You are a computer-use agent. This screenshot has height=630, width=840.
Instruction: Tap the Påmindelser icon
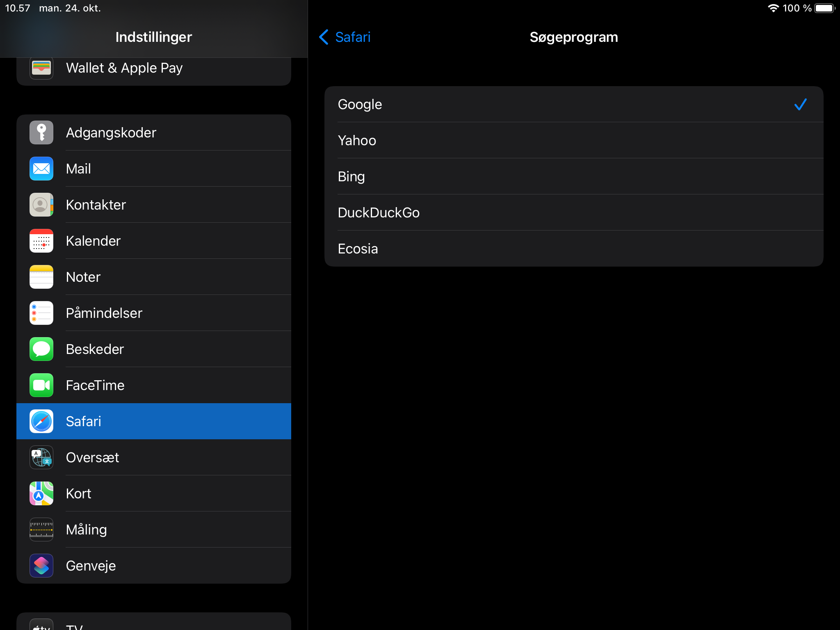(41, 313)
